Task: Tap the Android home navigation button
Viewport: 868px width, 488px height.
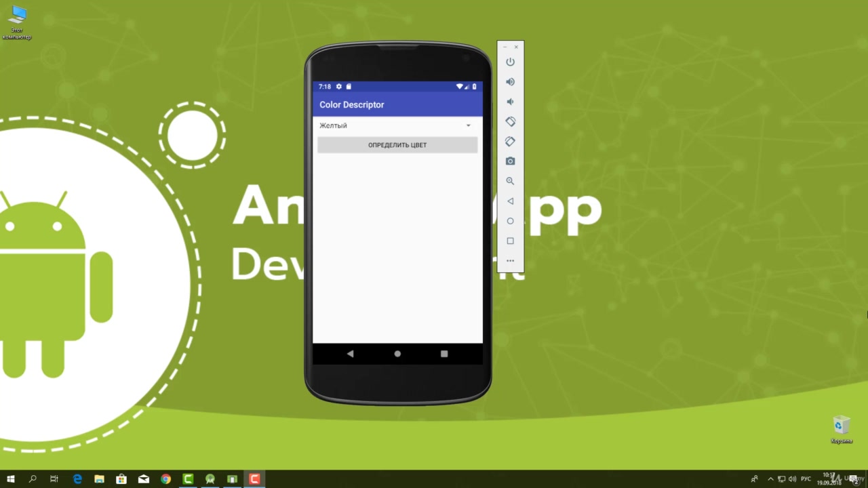Action: pos(397,354)
